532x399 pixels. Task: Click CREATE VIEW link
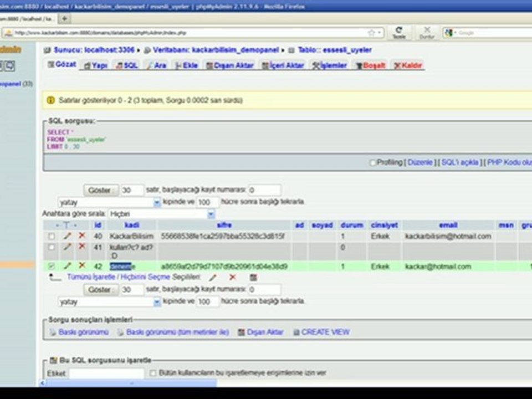(x=325, y=332)
